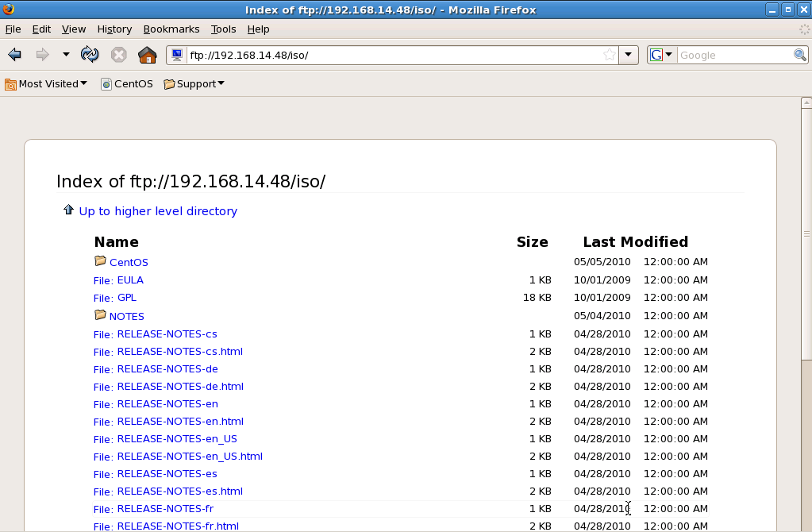Viewport: 812px width, 532px height.
Task: Minimize the Firefox window
Action: click(x=772, y=10)
